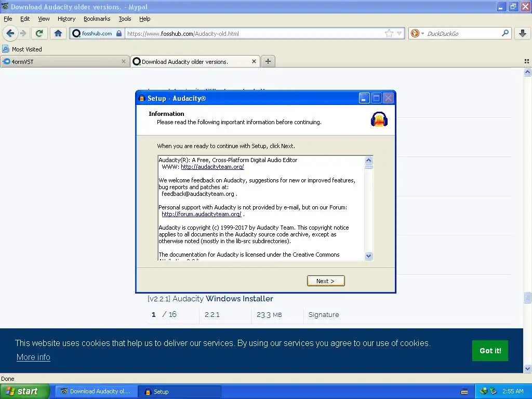Viewport: 532px width, 399px height.
Task: Bookmark this page with the star icon
Action: (x=389, y=33)
